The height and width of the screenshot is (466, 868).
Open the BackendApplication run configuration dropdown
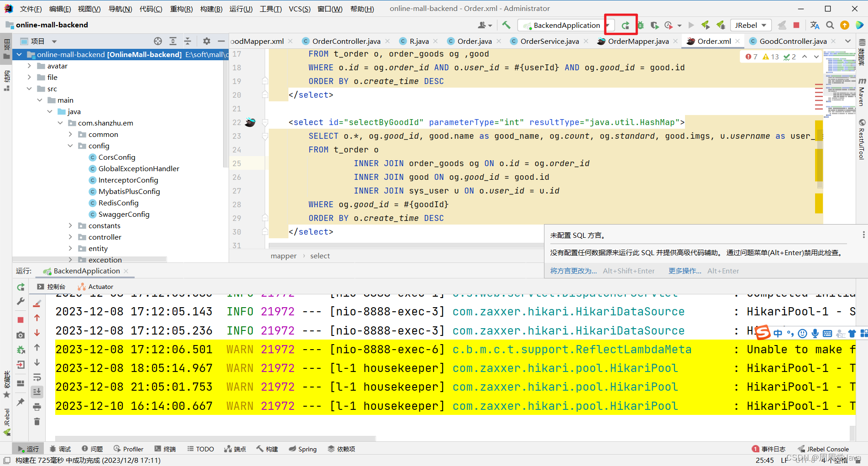[x=566, y=25]
